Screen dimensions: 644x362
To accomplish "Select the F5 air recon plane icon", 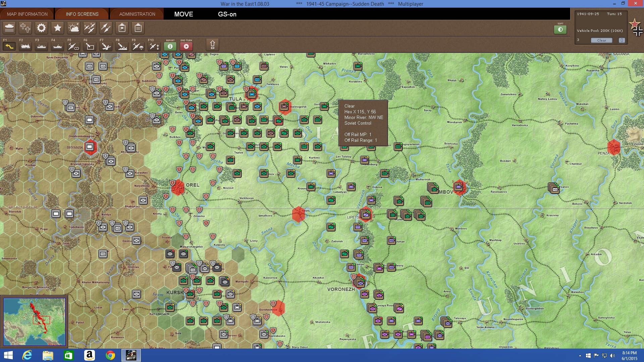I will [73, 46].
